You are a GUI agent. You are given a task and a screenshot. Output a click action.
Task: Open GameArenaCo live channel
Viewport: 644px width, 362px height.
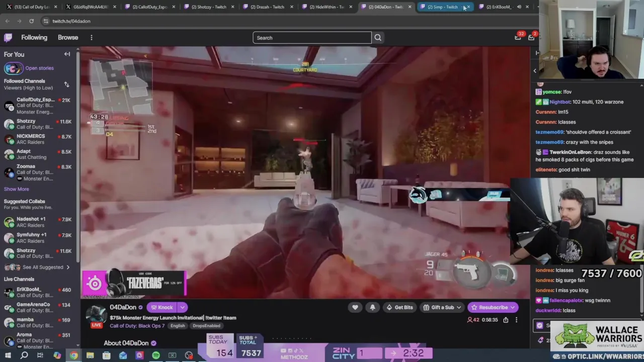point(38,307)
